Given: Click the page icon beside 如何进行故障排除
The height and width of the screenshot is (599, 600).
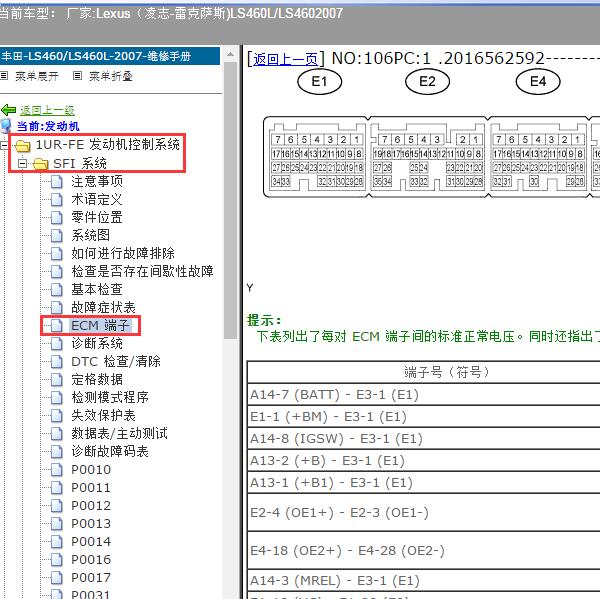Looking at the screenshot, I should [57, 253].
